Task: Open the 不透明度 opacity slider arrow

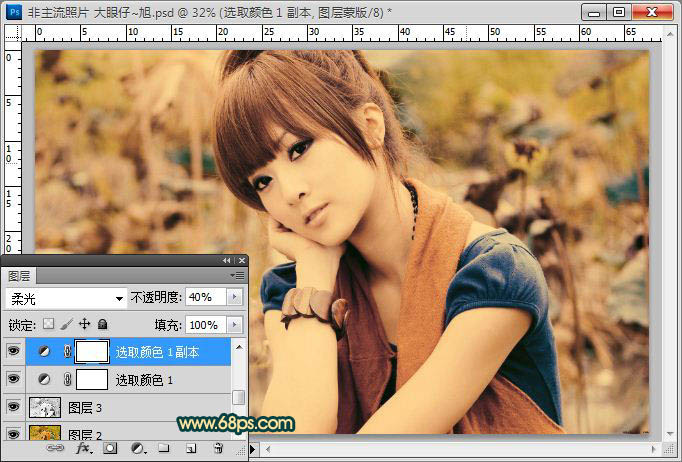Action: (235, 297)
